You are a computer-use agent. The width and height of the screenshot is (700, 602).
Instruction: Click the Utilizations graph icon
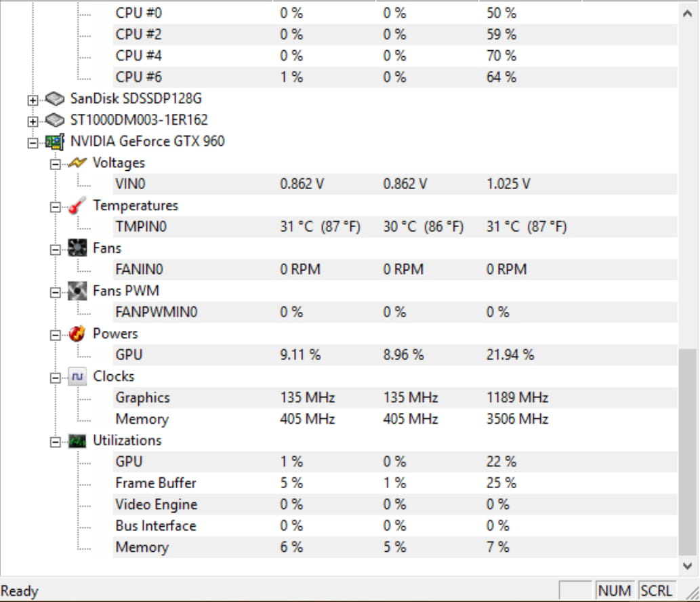77,441
